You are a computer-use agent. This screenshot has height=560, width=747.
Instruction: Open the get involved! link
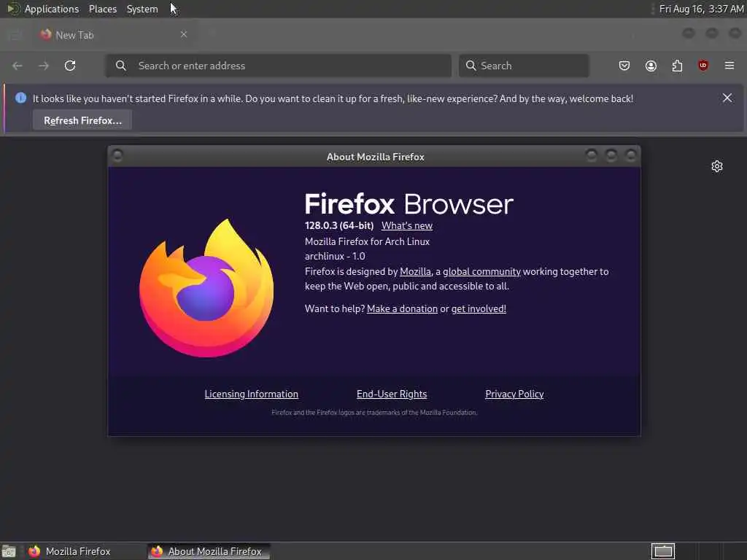pos(479,308)
